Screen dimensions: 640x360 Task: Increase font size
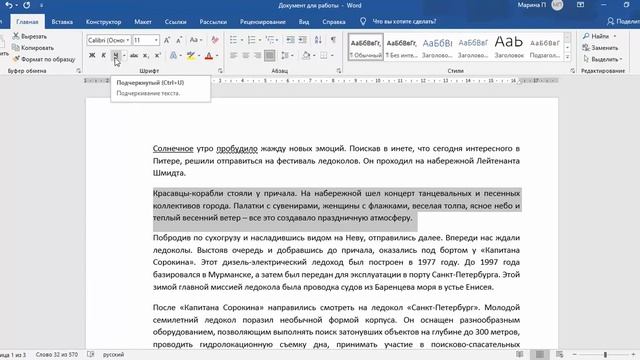(167, 40)
